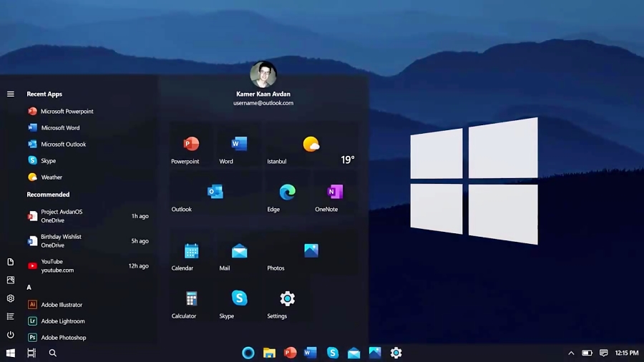
Task: Open the PowerPoint tile in Start menu
Action: pos(190,145)
